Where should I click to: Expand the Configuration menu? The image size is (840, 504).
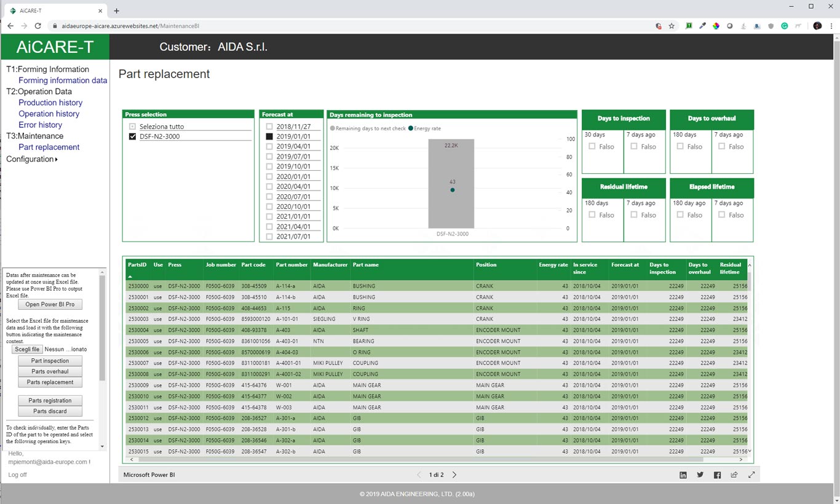coord(32,159)
